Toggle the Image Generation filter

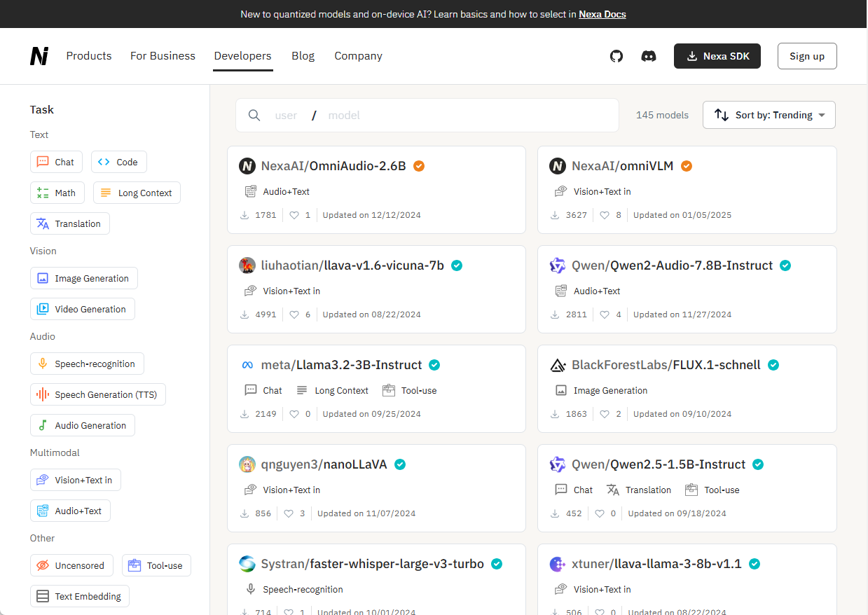point(84,278)
